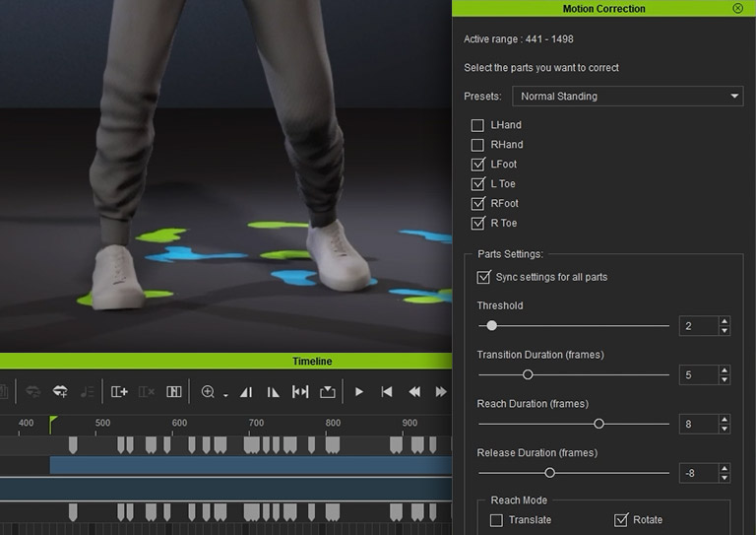The image size is (756, 535).
Task: Open the Presets Normal Standing dropdown
Action: pyautogui.click(x=628, y=97)
